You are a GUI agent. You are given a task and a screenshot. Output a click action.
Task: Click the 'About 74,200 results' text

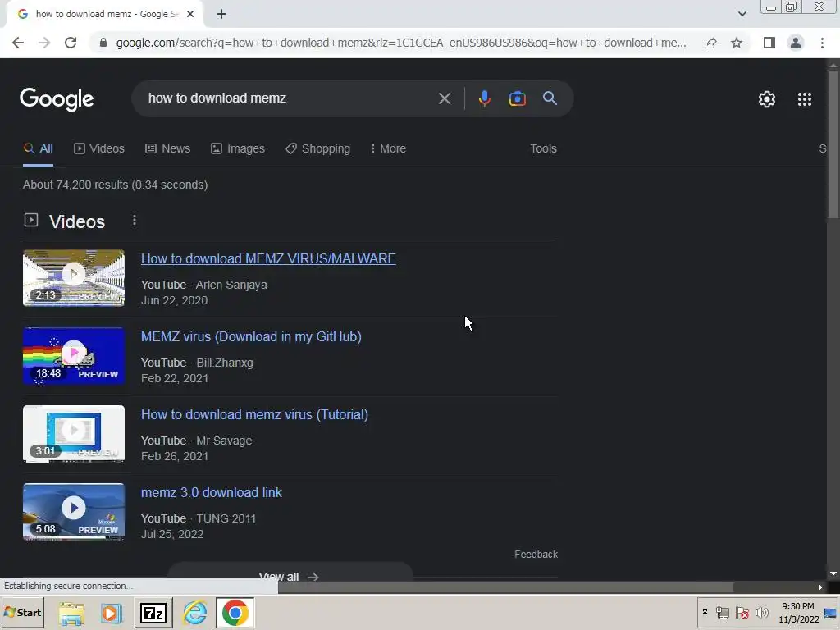[115, 185]
